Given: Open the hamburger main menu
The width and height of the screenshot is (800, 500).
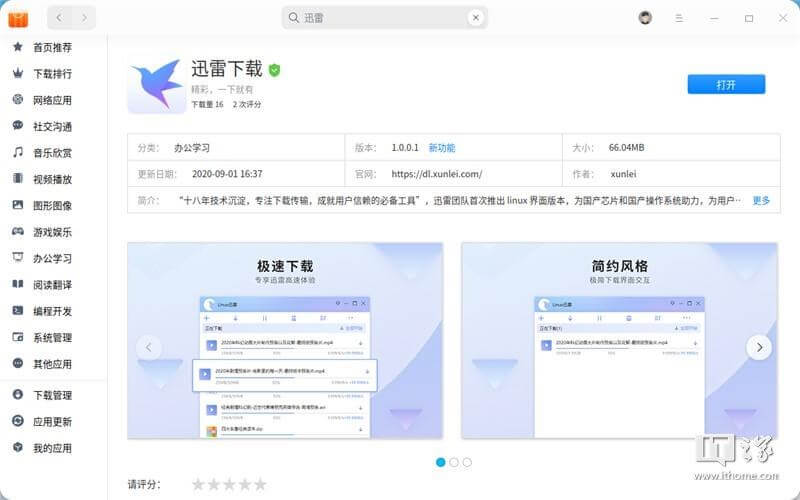Looking at the screenshot, I should pos(679,18).
